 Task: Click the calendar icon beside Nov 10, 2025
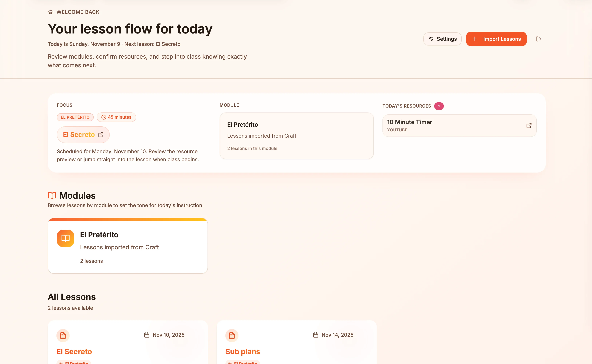(x=147, y=335)
